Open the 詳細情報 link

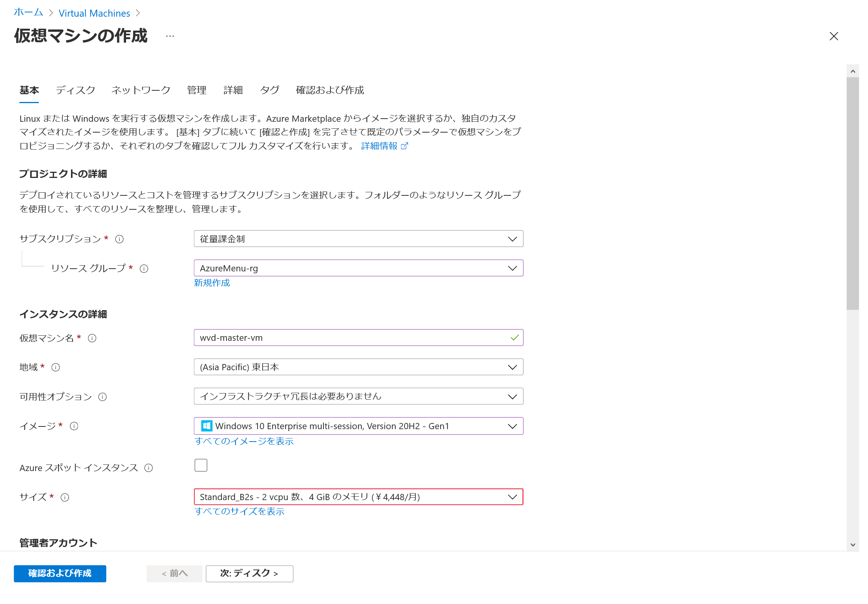coord(379,146)
